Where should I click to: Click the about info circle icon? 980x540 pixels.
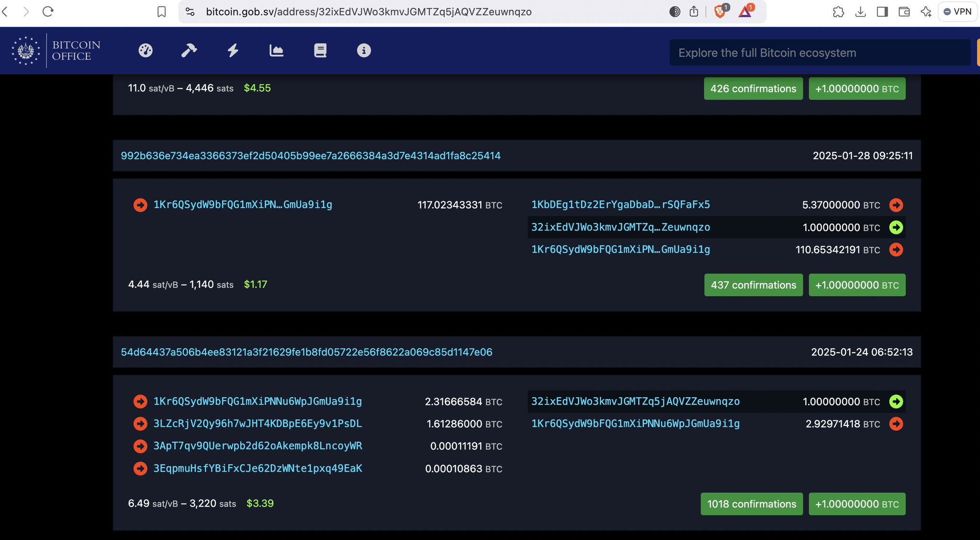coord(364,50)
